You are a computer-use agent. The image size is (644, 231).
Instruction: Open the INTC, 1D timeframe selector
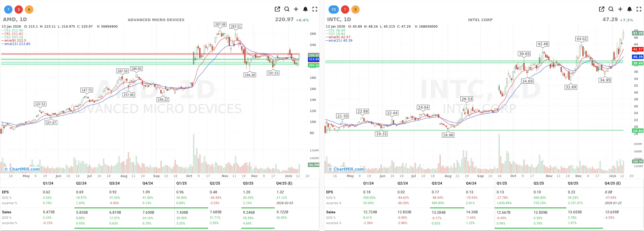tap(339, 19)
